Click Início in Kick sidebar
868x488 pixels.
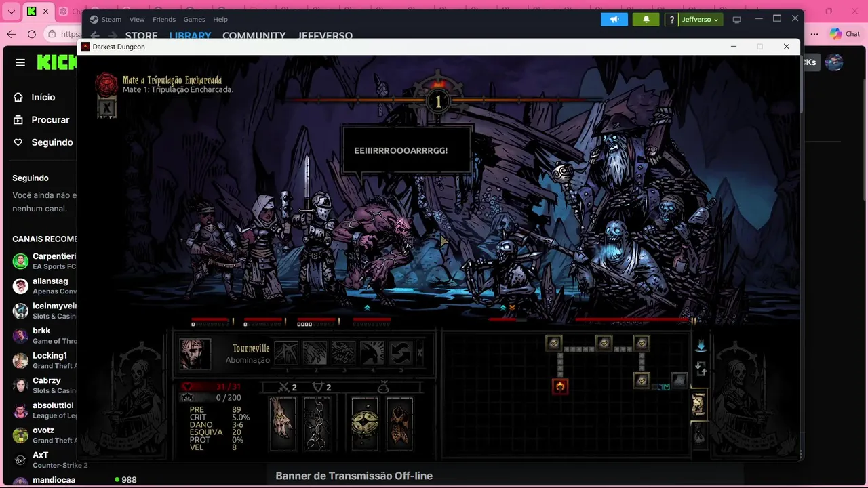pyautogui.click(x=34, y=97)
